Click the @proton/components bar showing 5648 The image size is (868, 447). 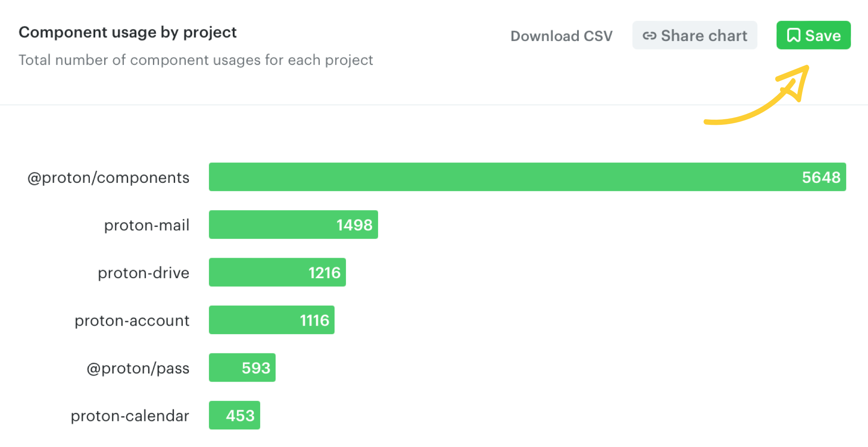point(527,177)
